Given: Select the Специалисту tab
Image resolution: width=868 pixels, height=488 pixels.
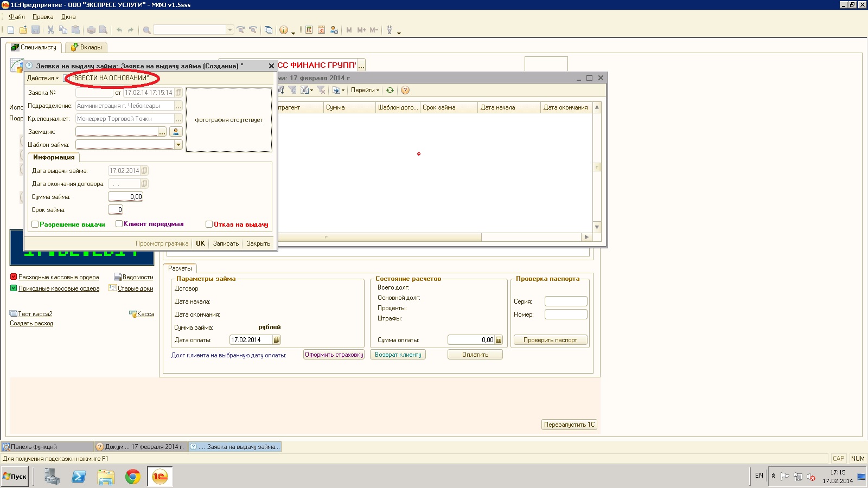Looking at the screenshot, I should click(34, 47).
